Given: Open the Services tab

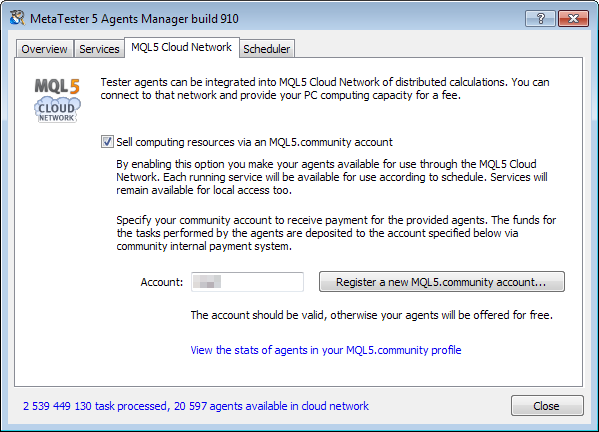Looking at the screenshot, I should point(99,49).
